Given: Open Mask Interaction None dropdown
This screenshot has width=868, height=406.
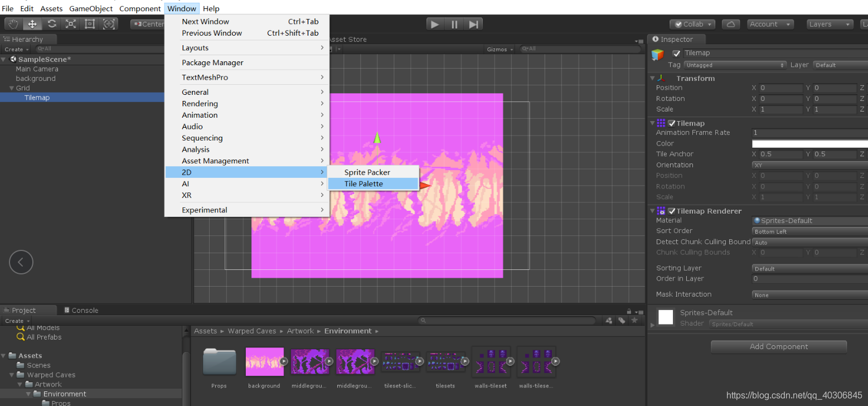Looking at the screenshot, I should (x=809, y=294).
